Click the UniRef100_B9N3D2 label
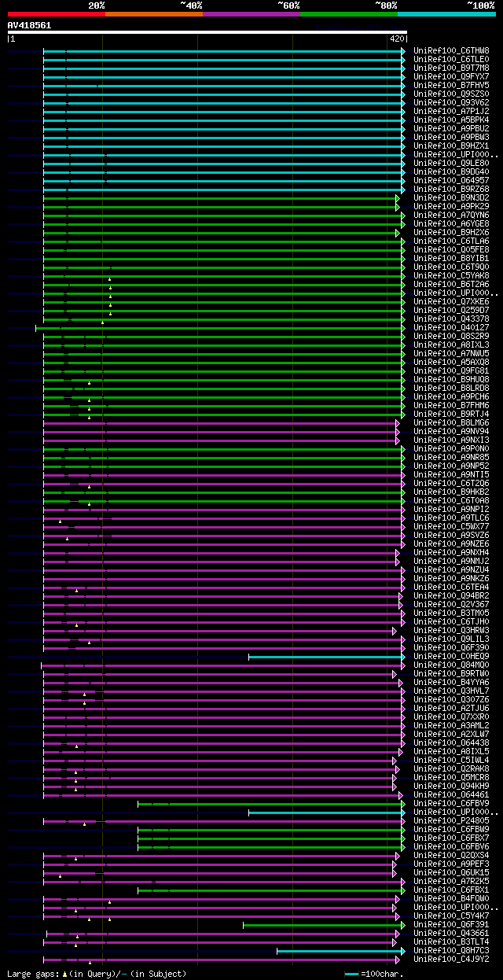Screen dimensions: 503x980 point(451,198)
